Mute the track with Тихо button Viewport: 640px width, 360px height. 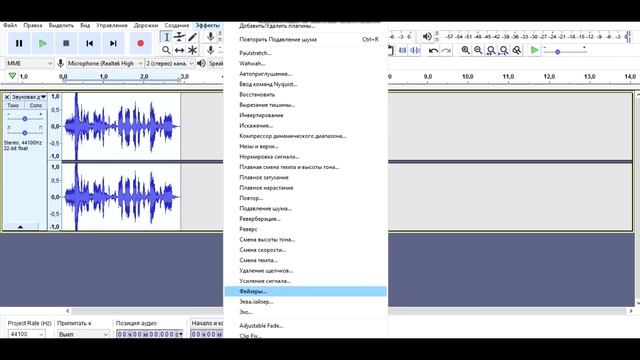13,105
